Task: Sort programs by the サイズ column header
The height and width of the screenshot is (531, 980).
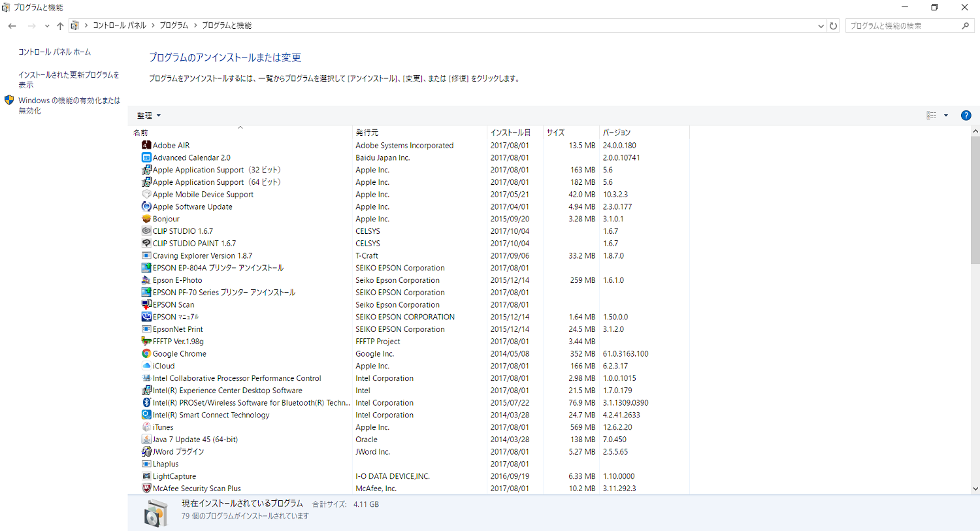Action: click(x=555, y=133)
